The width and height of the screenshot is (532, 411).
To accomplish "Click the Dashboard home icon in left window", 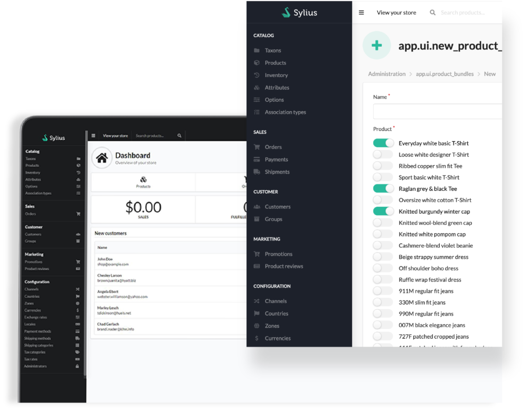I will (x=102, y=158).
